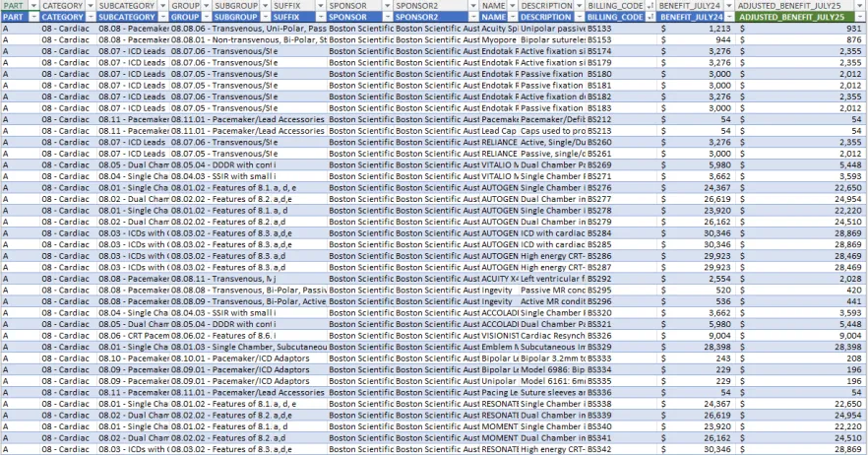This screenshot has width=868, height=455.
Task: Select the name cell VISIONIST
Action: click(x=499, y=335)
